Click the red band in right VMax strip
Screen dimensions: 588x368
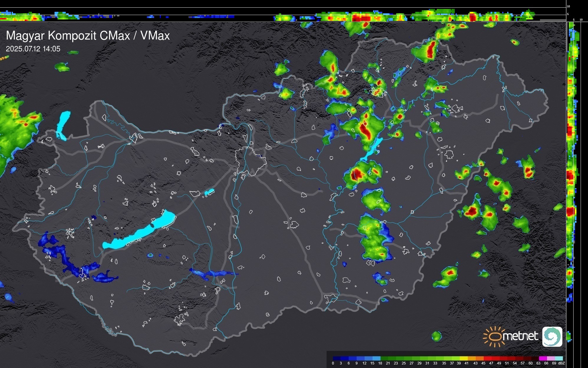(x=570, y=211)
